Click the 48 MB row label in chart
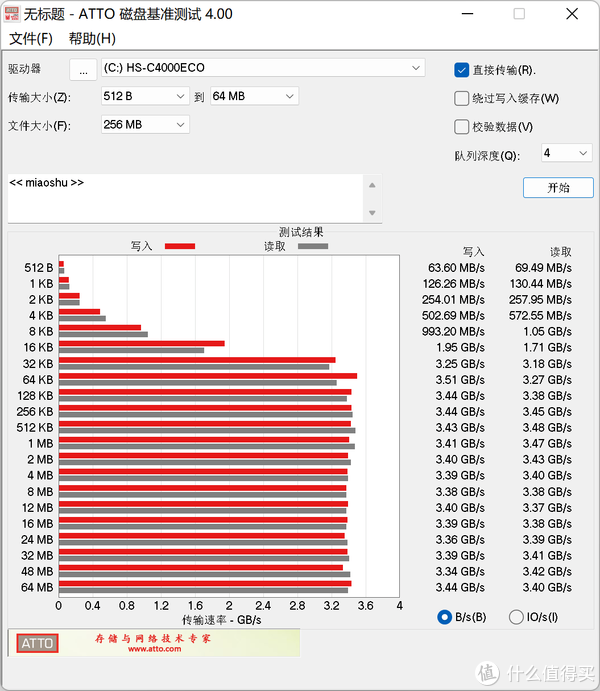The image size is (600, 691). [37, 572]
